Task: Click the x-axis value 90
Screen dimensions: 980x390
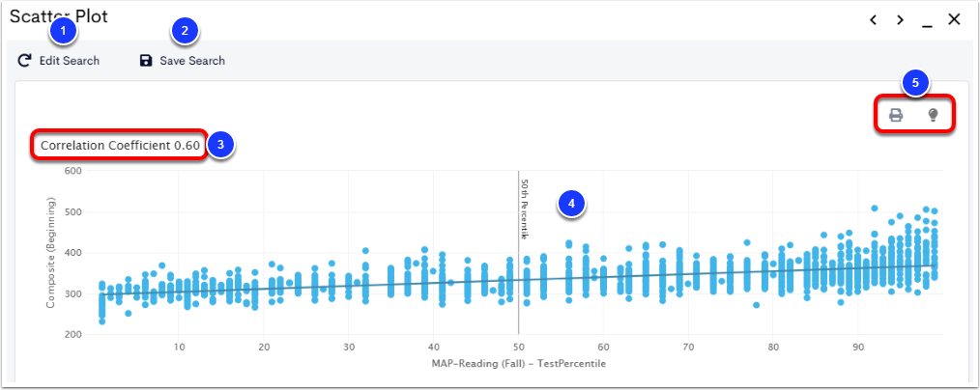Action: tap(859, 347)
